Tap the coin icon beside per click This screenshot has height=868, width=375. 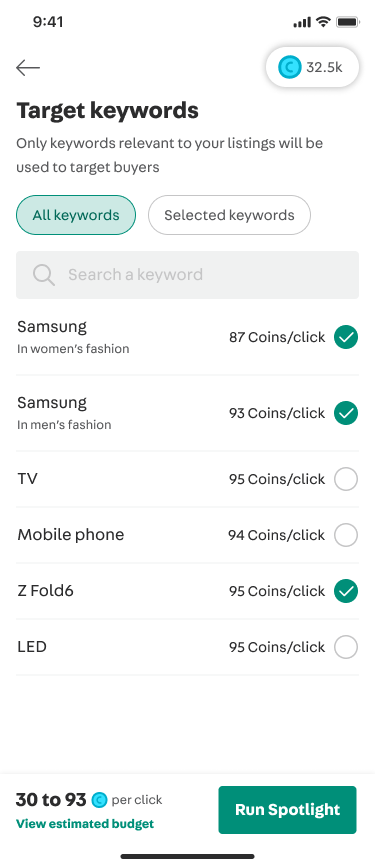99,800
